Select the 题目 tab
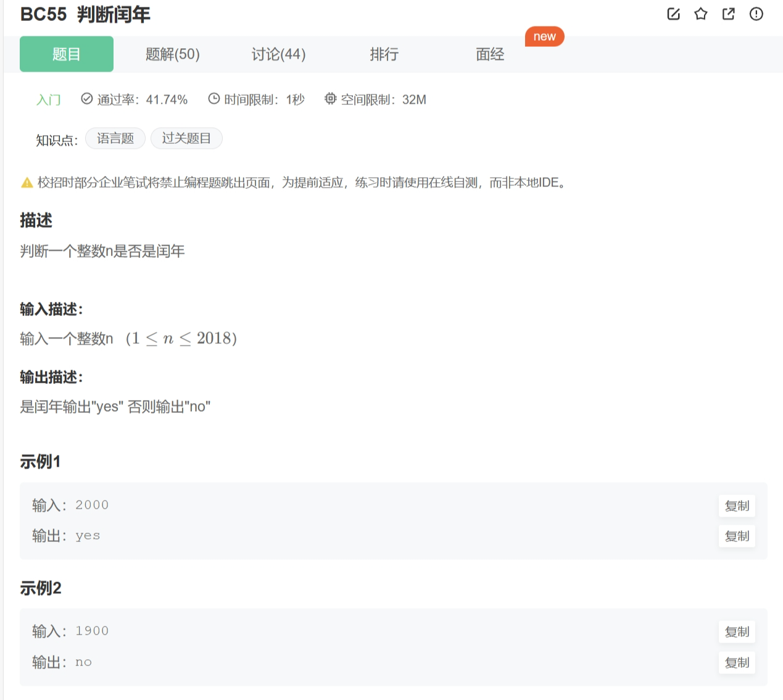The width and height of the screenshot is (783, 700). (x=66, y=54)
